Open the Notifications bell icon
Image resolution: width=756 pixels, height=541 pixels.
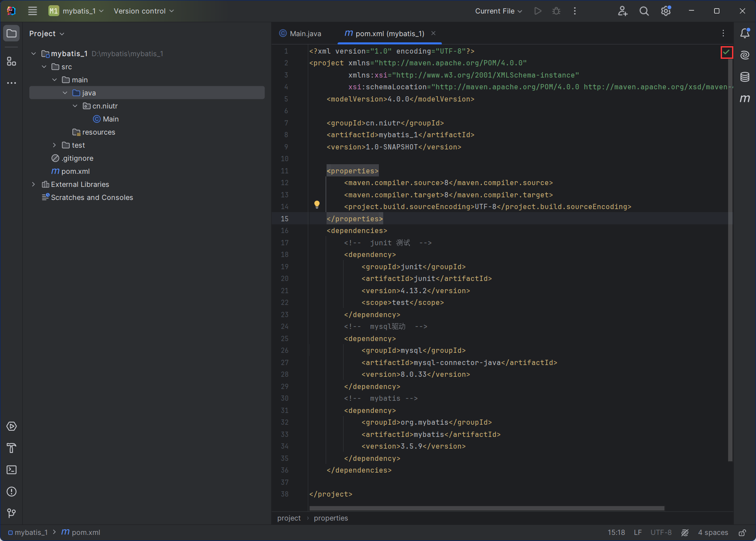(x=745, y=33)
